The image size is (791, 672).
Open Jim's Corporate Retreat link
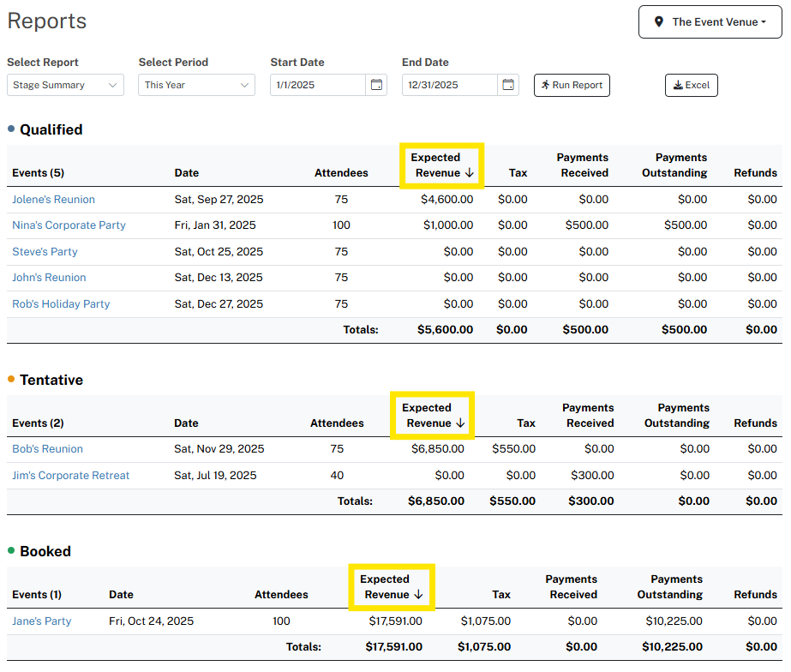click(x=70, y=475)
